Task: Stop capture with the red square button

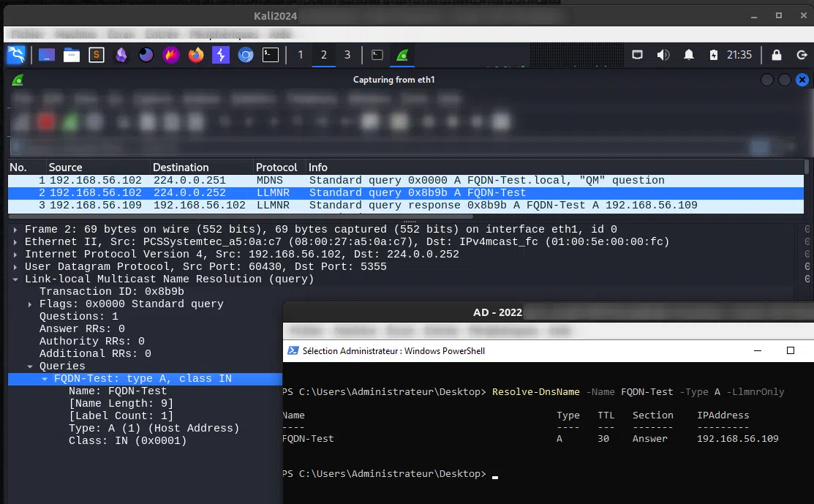Action: [45, 121]
